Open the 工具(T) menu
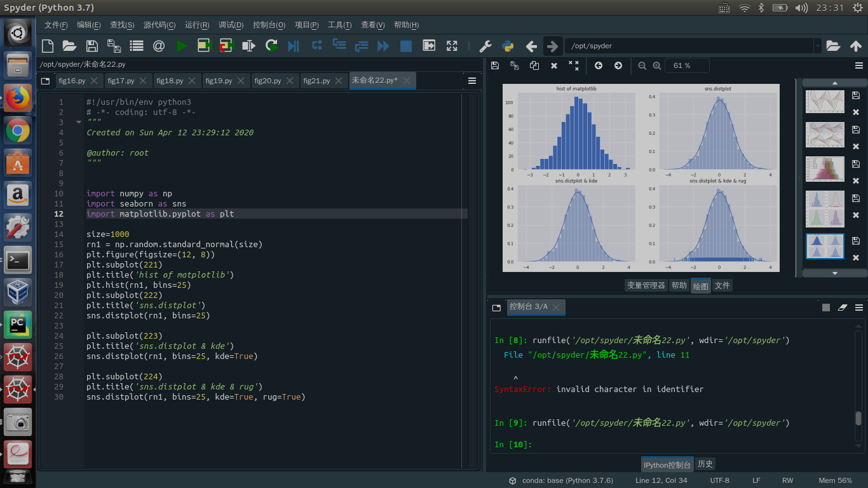 (x=339, y=25)
